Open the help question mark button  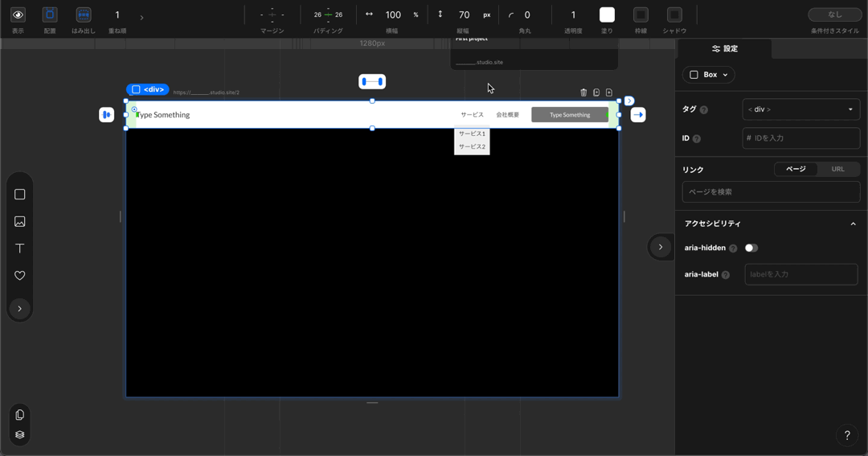point(846,436)
